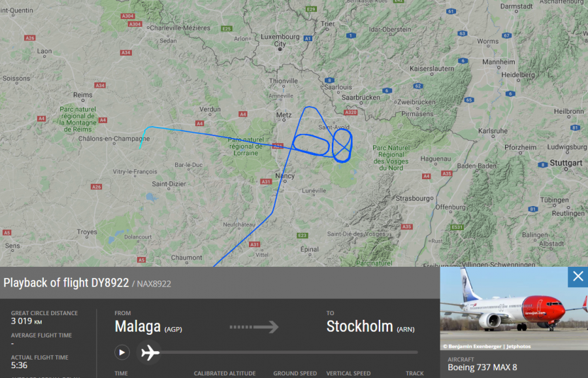Click the Norwegian Boeing 737 aircraft photo

514,309
